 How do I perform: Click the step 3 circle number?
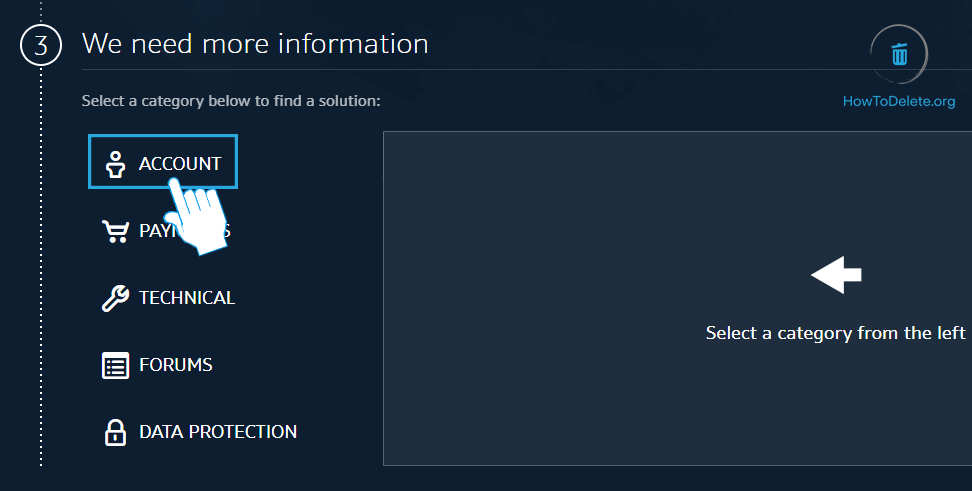click(41, 45)
